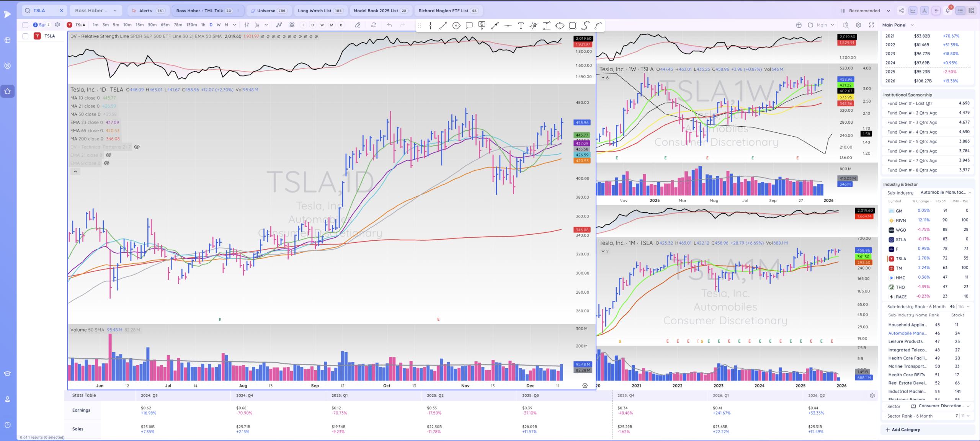Switch chart to weekly W timeframe
Screen dimensions: 980x441
(x=219, y=25)
